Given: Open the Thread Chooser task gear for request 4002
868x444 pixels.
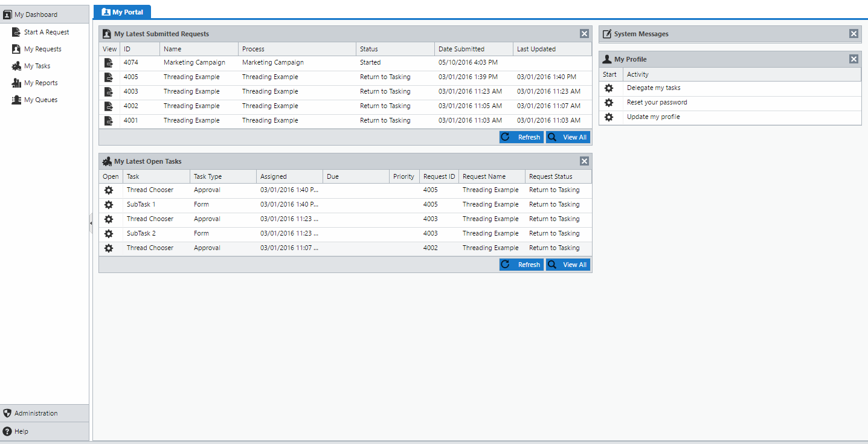Looking at the screenshot, I should pyautogui.click(x=109, y=248).
